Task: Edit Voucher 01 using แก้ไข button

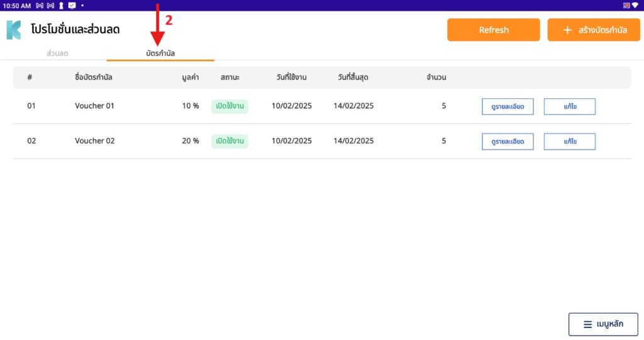Action: click(569, 106)
